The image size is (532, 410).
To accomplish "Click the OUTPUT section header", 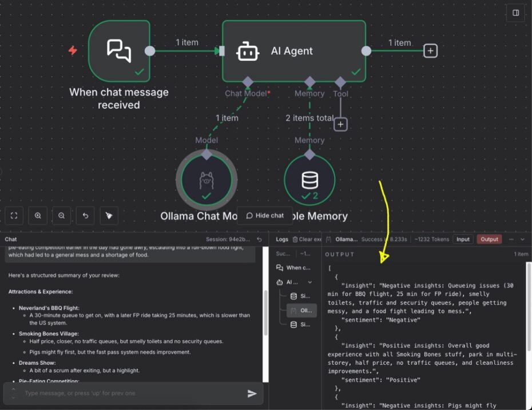I will click(340, 254).
